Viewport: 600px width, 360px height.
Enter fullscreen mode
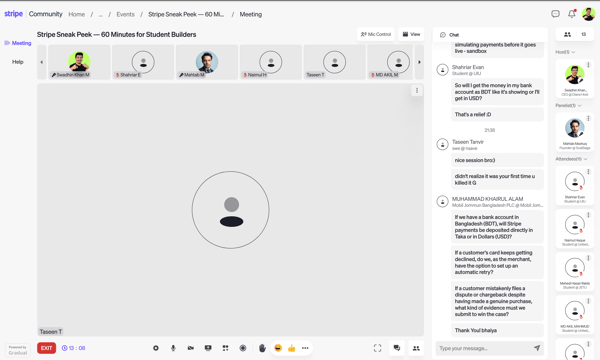tap(378, 348)
